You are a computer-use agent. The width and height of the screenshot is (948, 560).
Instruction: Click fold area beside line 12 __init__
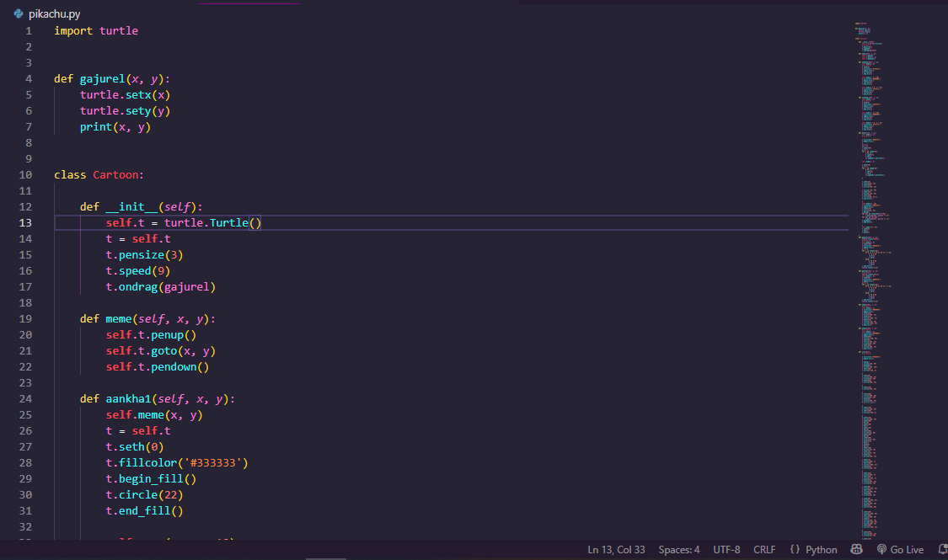pyautogui.click(x=45, y=206)
